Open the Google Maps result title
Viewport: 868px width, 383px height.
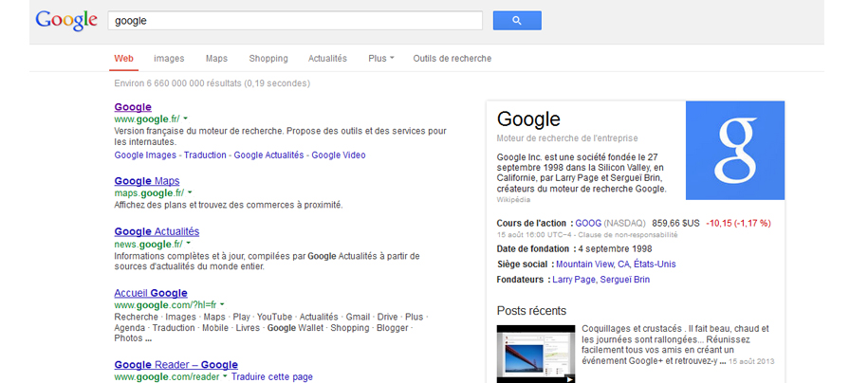click(147, 181)
